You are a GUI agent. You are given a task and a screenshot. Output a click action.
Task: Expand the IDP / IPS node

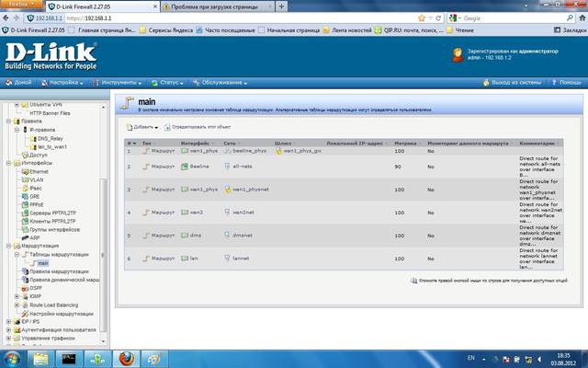(x=8, y=321)
